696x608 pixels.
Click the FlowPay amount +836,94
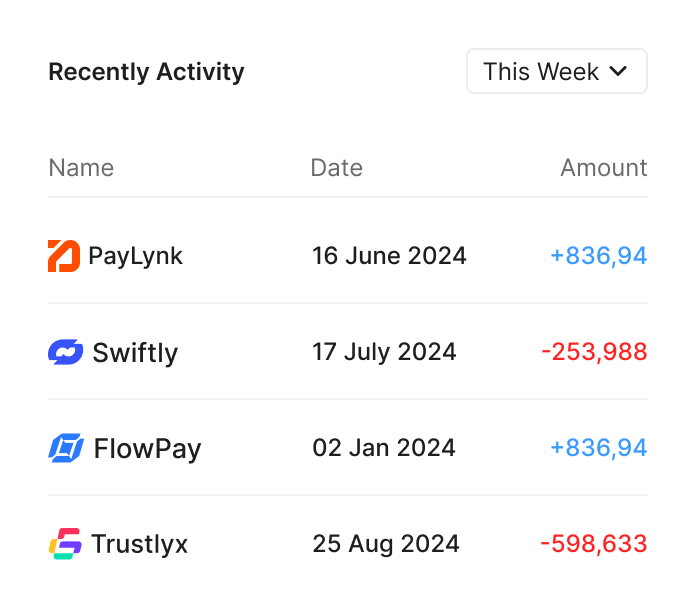(x=598, y=448)
